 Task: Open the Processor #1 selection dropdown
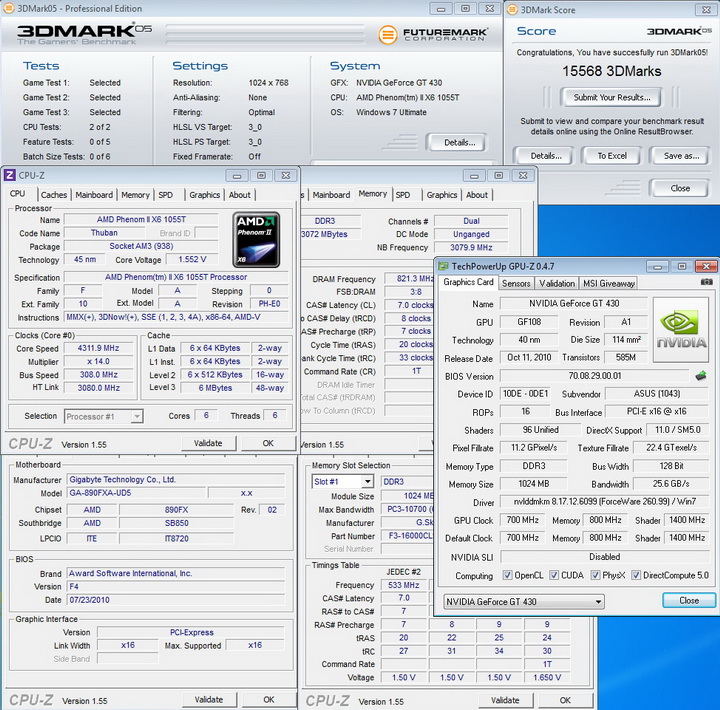click(104, 417)
